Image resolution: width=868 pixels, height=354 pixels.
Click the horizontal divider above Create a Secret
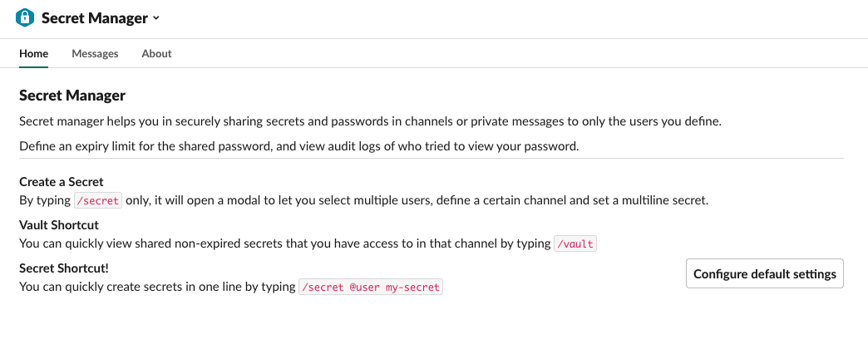pos(431,158)
